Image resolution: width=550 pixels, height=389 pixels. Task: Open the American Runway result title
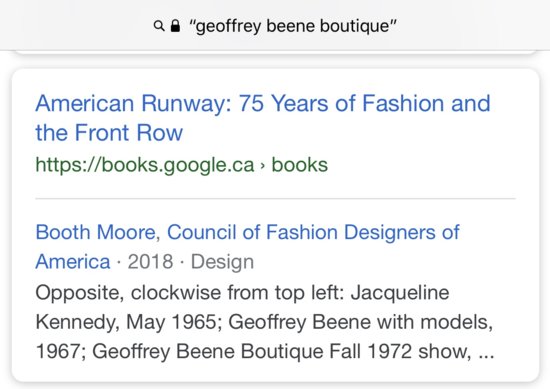coord(263,118)
